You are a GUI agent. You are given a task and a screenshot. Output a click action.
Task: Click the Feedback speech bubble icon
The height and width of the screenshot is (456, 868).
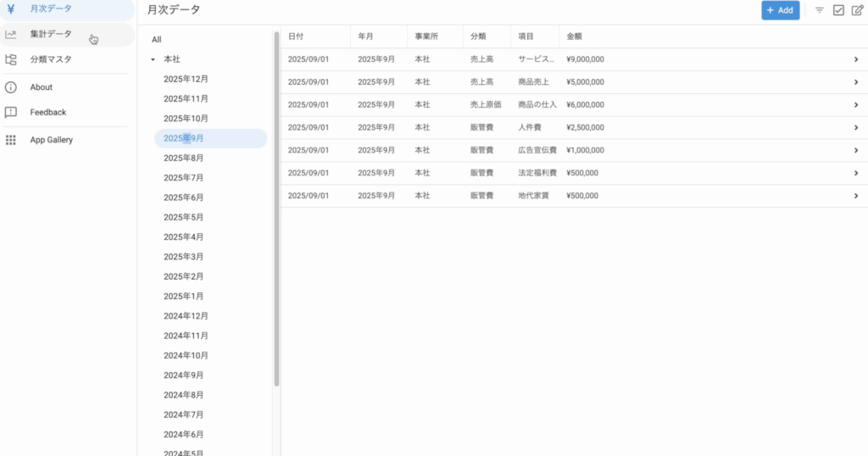[11, 112]
